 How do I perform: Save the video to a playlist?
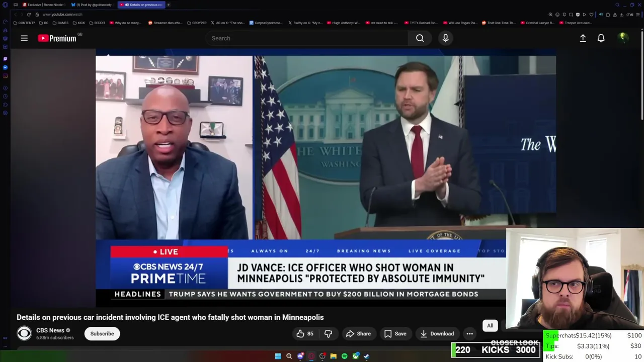click(395, 334)
